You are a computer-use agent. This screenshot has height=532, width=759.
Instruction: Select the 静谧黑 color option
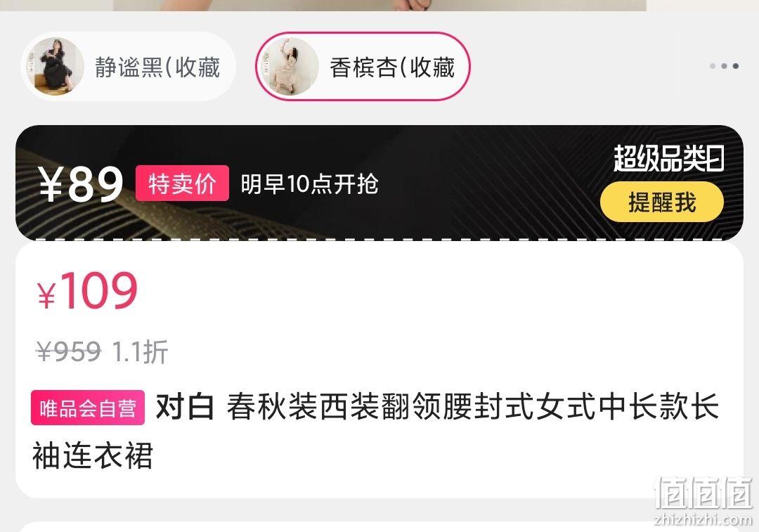(x=128, y=66)
